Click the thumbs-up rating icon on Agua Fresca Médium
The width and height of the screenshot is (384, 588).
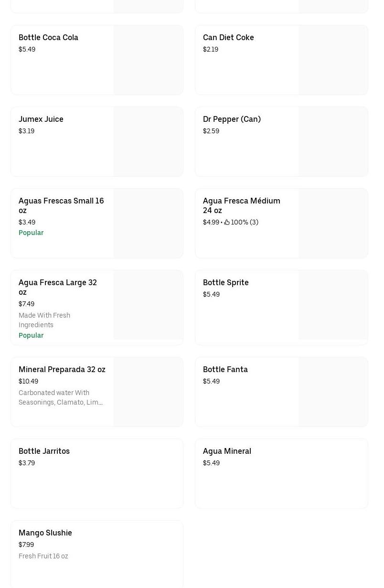(x=227, y=222)
